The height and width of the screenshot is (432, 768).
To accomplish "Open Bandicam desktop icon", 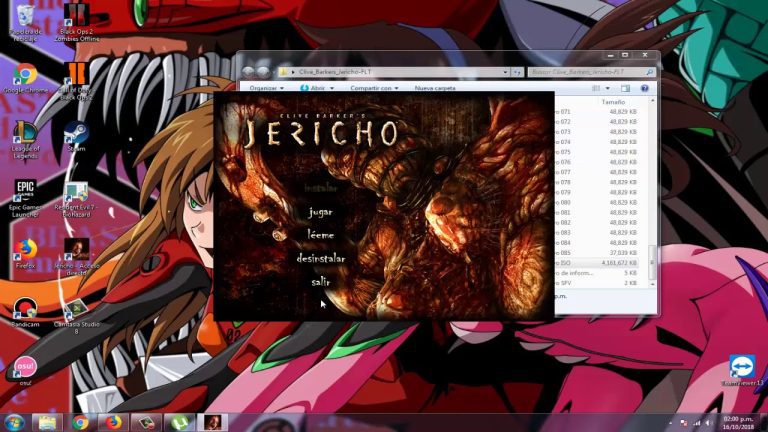I will pos(25,312).
